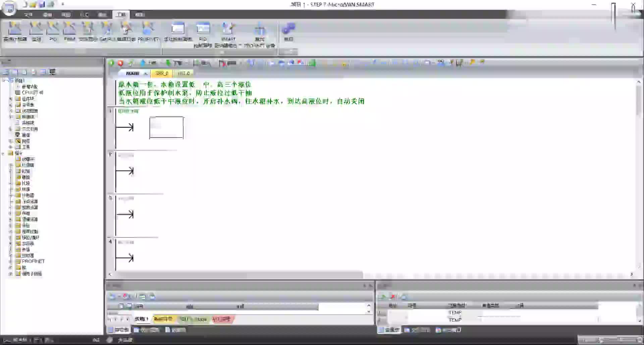Click the editor vertical scrollbar

tap(639, 100)
